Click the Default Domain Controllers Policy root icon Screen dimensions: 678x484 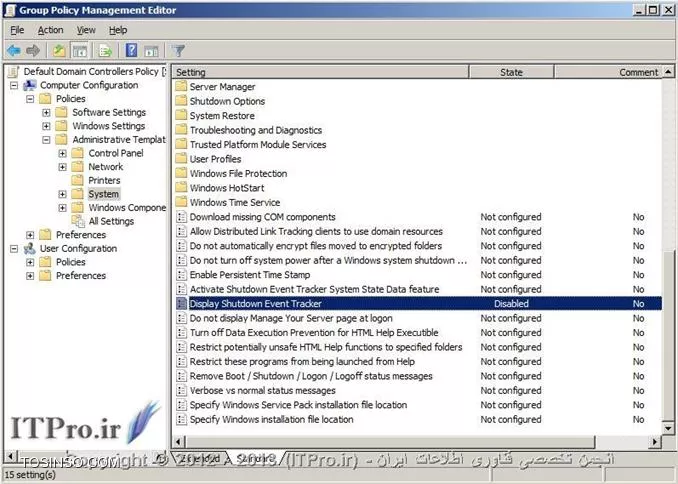tap(14, 71)
